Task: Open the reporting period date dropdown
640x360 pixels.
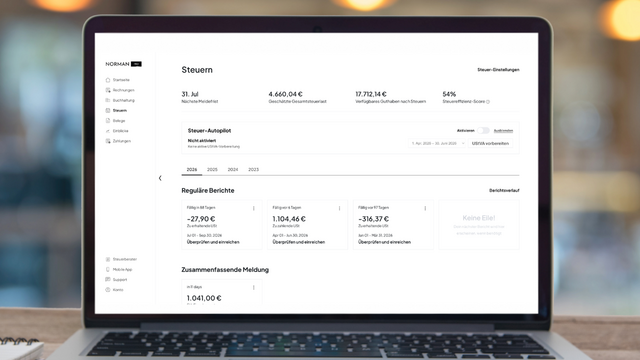Action: [x=437, y=143]
